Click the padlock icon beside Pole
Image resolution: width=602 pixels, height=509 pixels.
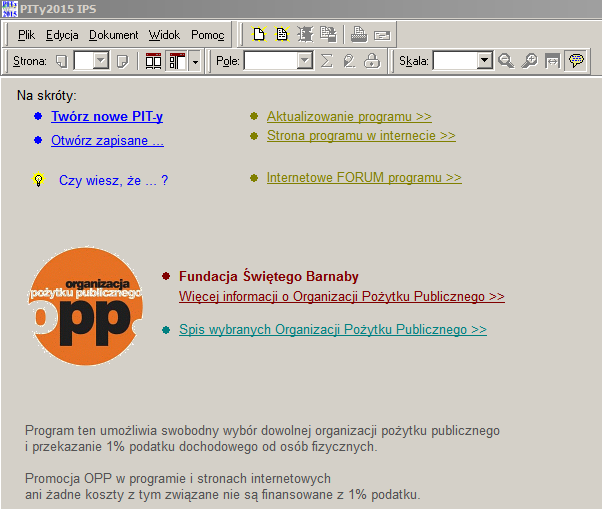click(x=372, y=61)
